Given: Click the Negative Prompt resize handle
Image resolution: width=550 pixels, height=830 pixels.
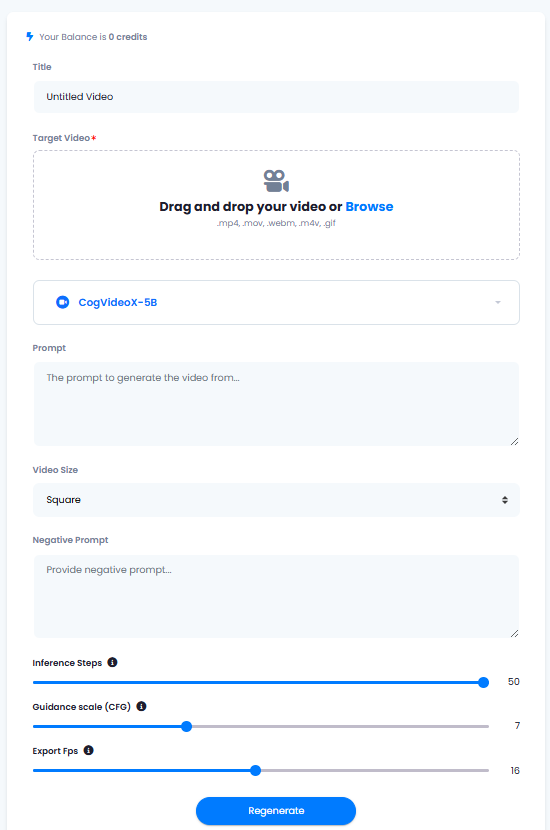Looking at the screenshot, I should 514,633.
